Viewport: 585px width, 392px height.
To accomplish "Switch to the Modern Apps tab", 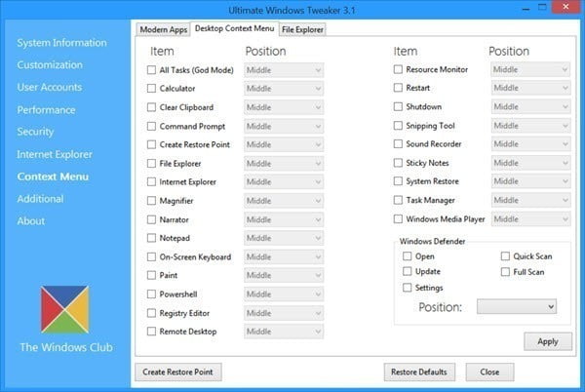I will click(163, 30).
